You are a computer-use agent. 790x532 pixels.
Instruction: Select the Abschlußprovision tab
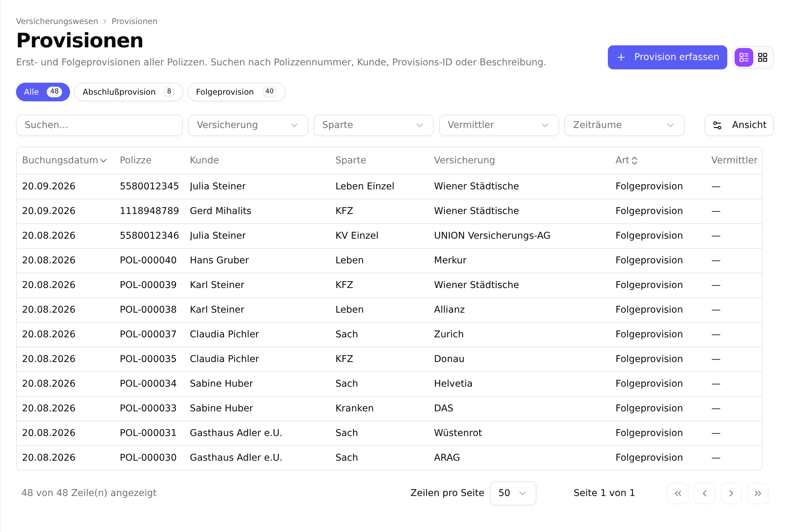(x=129, y=92)
